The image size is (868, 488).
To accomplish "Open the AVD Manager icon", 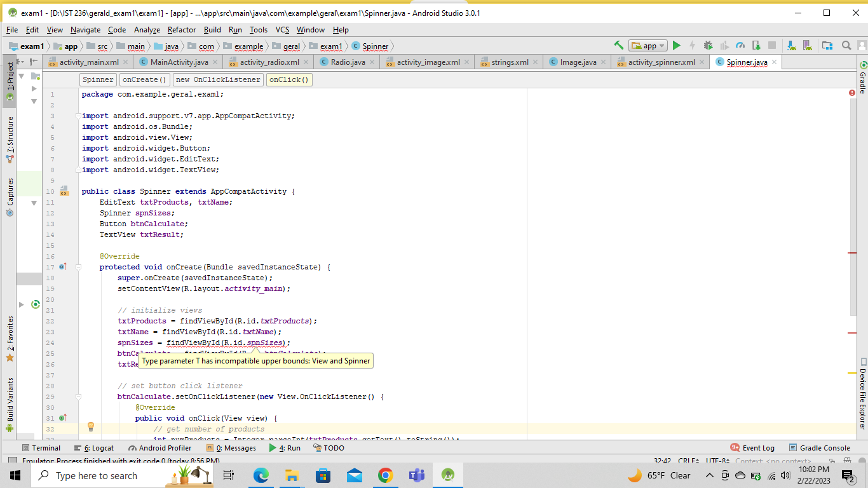I will tap(807, 46).
